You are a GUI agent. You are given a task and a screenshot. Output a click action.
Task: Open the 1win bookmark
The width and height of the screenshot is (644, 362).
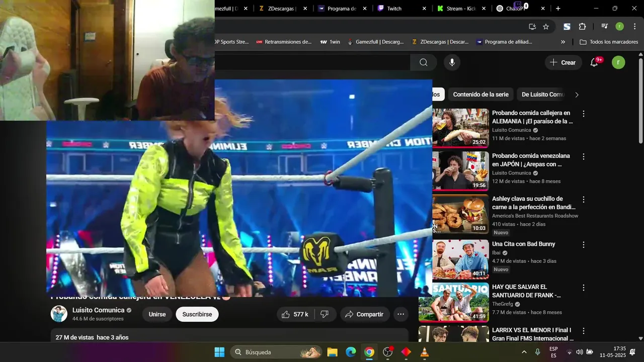[330, 42]
